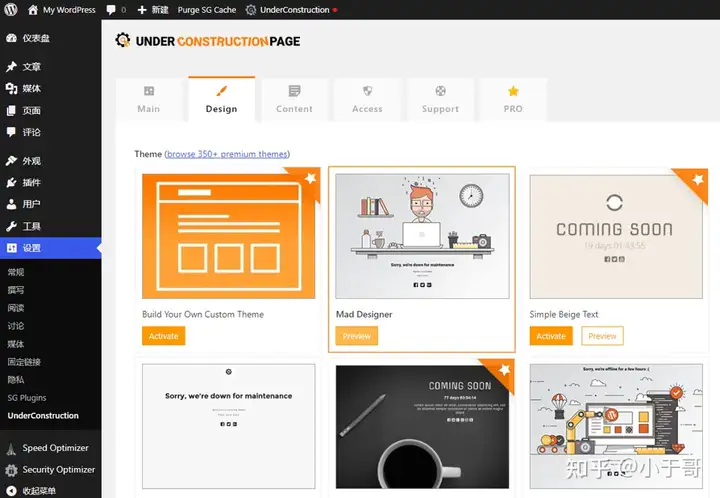The image size is (720, 498).
Task: Select Build Your Own Custom Theme thumbnail
Action: pyautogui.click(x=229, y=236)
